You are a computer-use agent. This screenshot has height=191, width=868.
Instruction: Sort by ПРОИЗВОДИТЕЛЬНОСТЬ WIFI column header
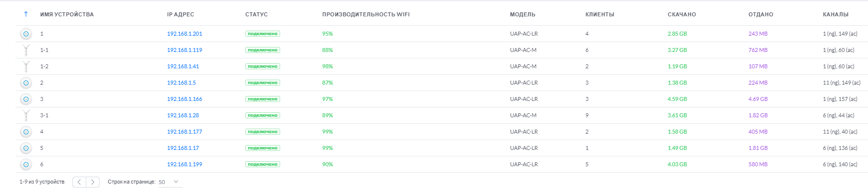(366, 14)
